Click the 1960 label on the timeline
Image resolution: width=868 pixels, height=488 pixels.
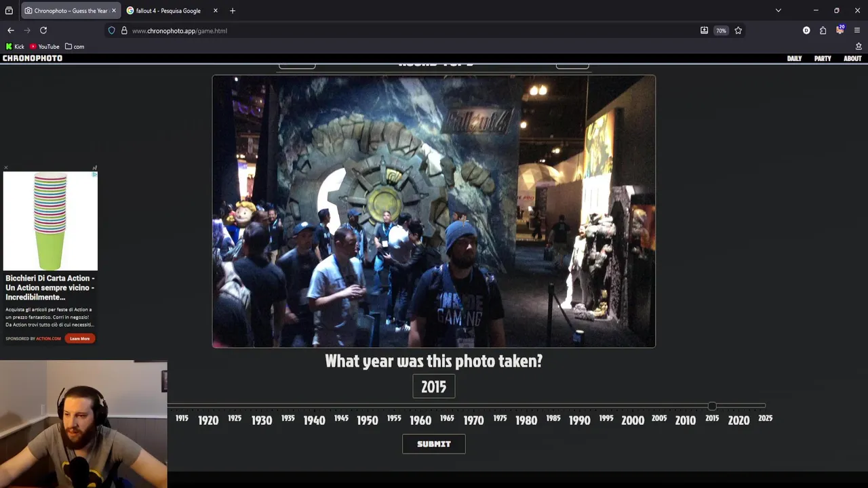click(x=420, y=420)
